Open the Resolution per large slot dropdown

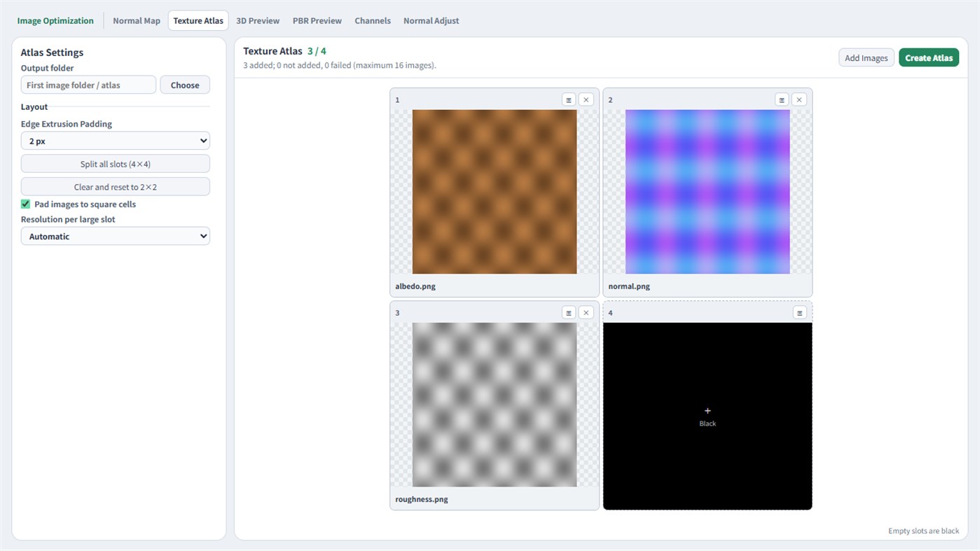[116, 236]
